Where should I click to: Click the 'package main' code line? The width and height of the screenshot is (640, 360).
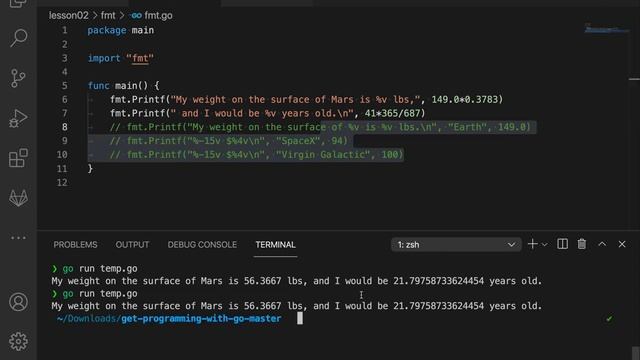[121, 30]
